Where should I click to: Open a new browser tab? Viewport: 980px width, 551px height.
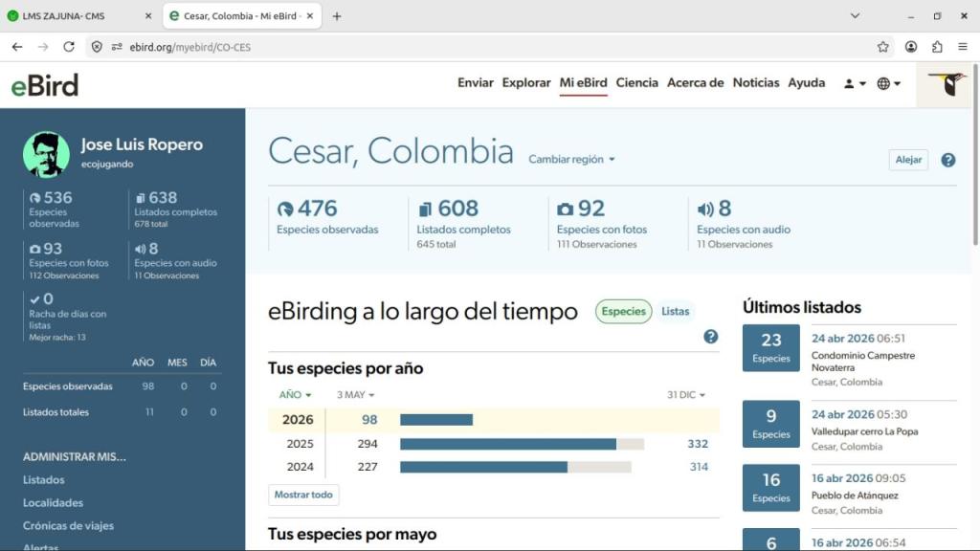tap(337, 16)
